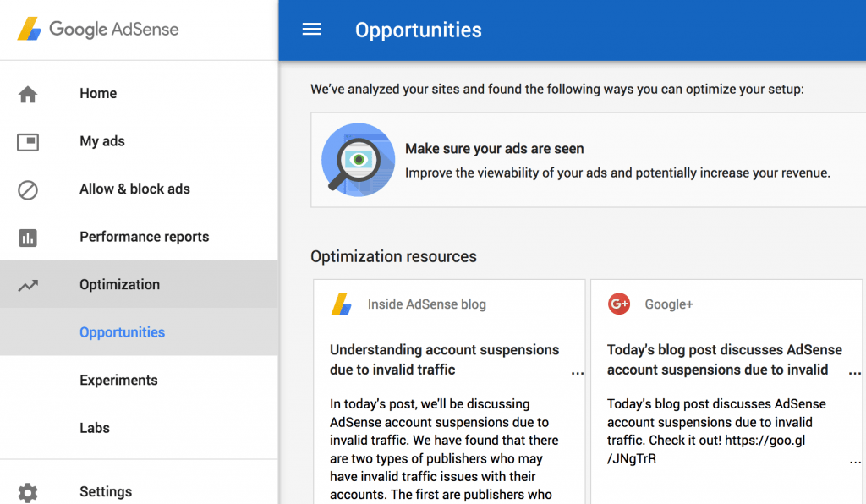The width and height of the screenshot is (866, 504).
Task: Click the Allow & block ads circle icon
Action: pos(28,189)
